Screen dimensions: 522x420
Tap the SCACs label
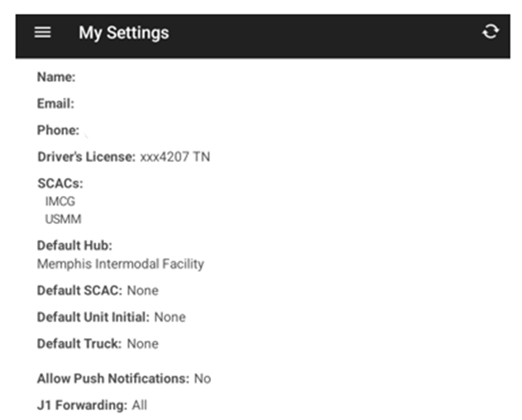click(x=60, y=184)
